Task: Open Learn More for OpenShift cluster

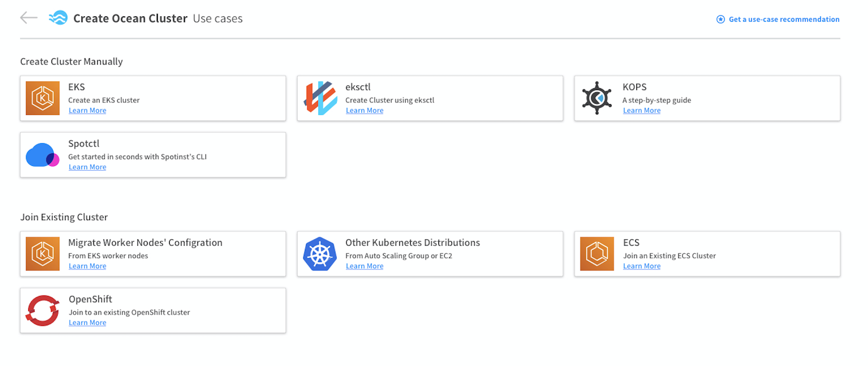Action: point(87,323)
